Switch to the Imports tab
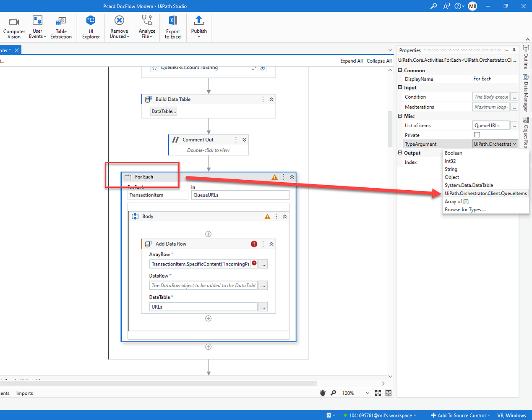The height and width of the screenshot is (420, 532). click(24, 393)
